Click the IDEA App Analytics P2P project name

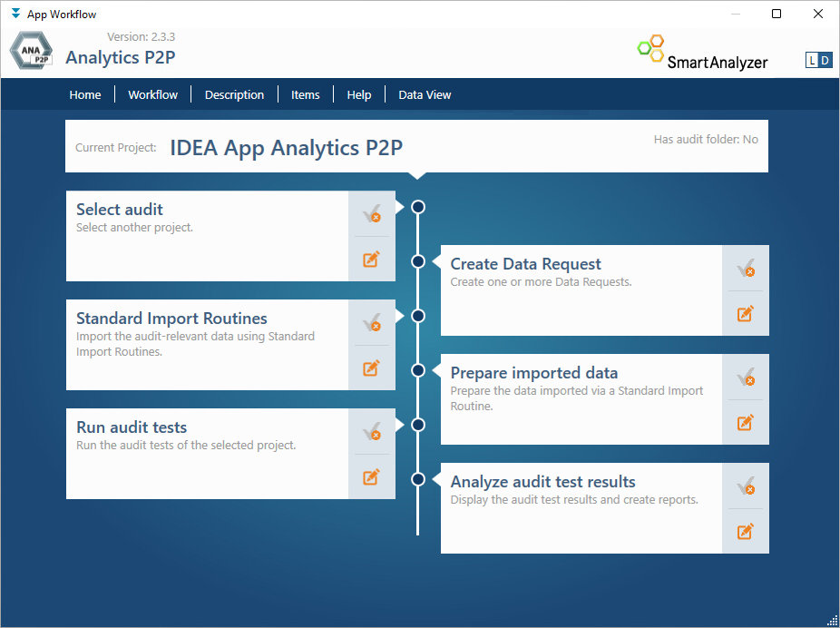(286, 148)
